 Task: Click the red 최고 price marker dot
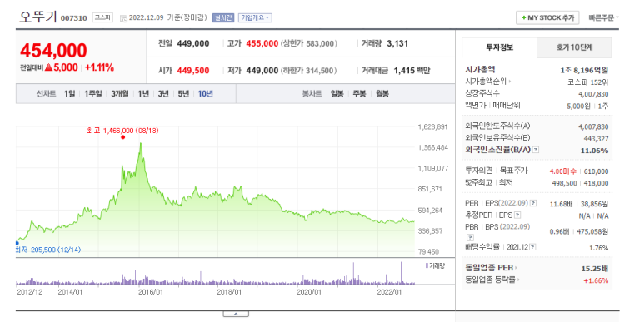(122, 137)
